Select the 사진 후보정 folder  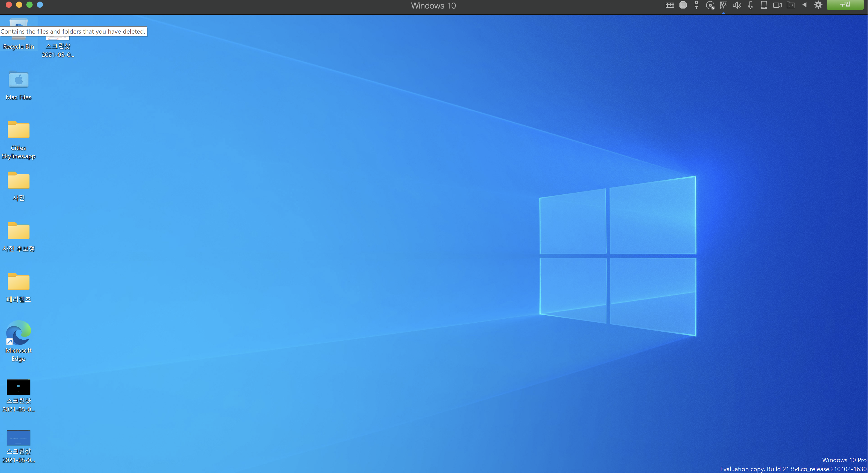coord(19,232)
